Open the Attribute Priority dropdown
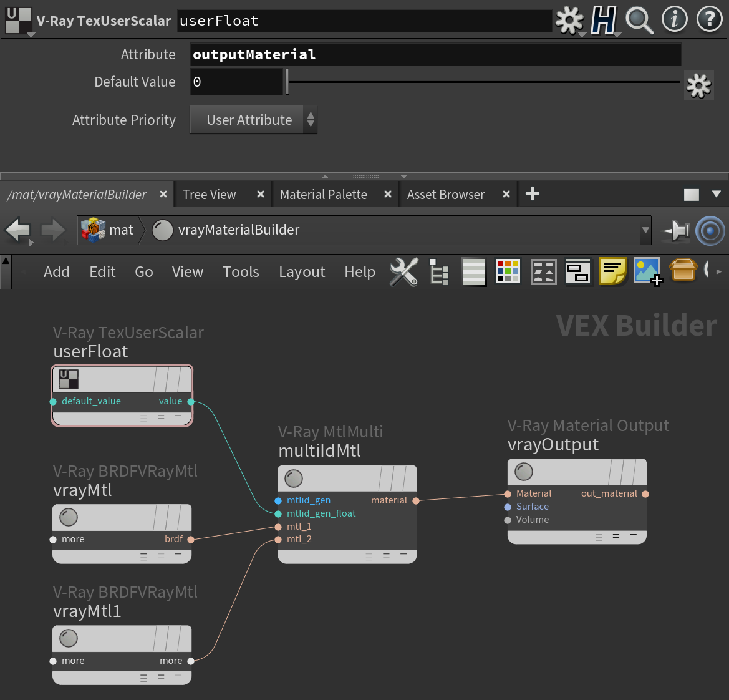729x700 pixels. pos(253,120)
